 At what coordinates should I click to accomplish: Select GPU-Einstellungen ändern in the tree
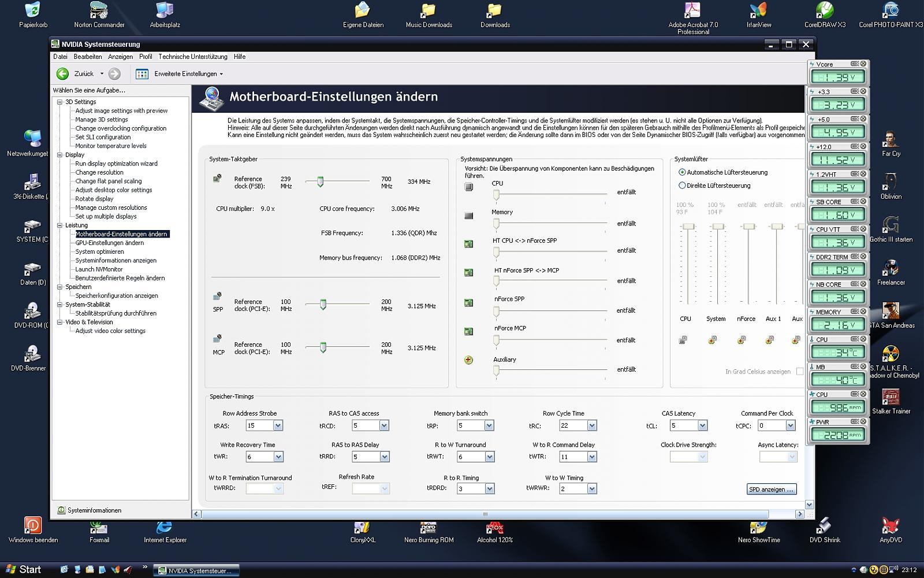tap(110, 243)
